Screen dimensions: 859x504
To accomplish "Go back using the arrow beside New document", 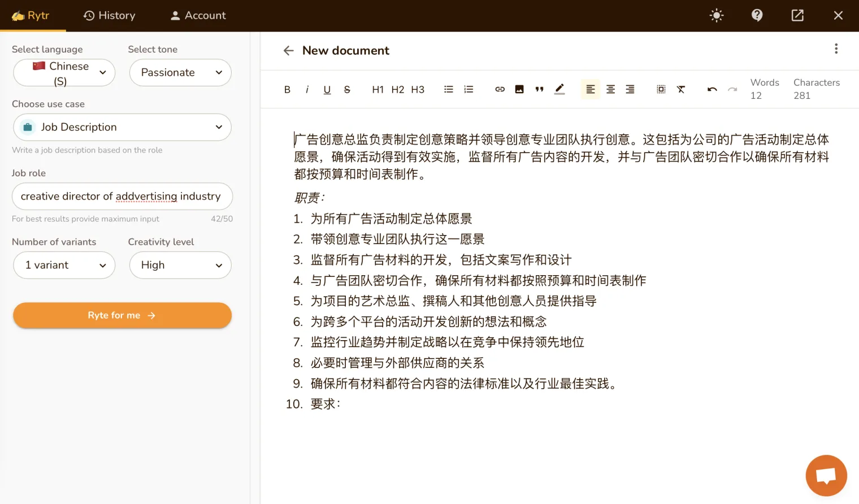I will click(x=289, y=51).
